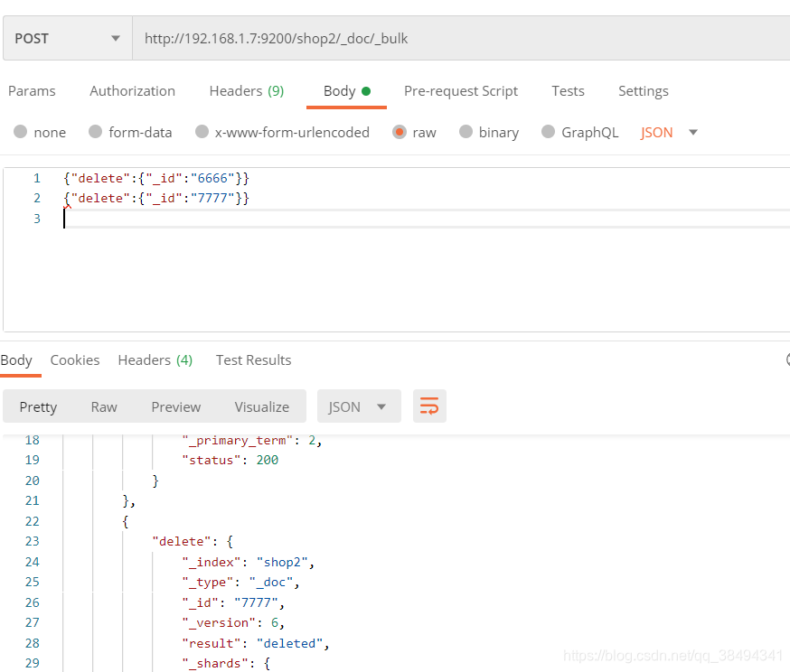Image resolution: width=790 pixels, height=672 pixels.
Task: Click the wrap lines icon in response toolbar
Action: tap(429, 406)
